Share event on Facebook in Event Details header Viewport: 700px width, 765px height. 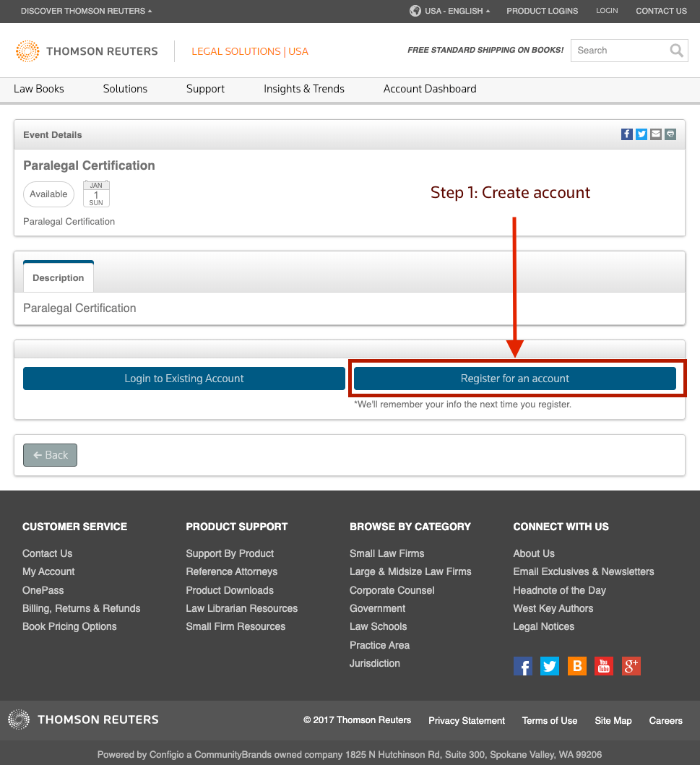[x=627, y=134]
